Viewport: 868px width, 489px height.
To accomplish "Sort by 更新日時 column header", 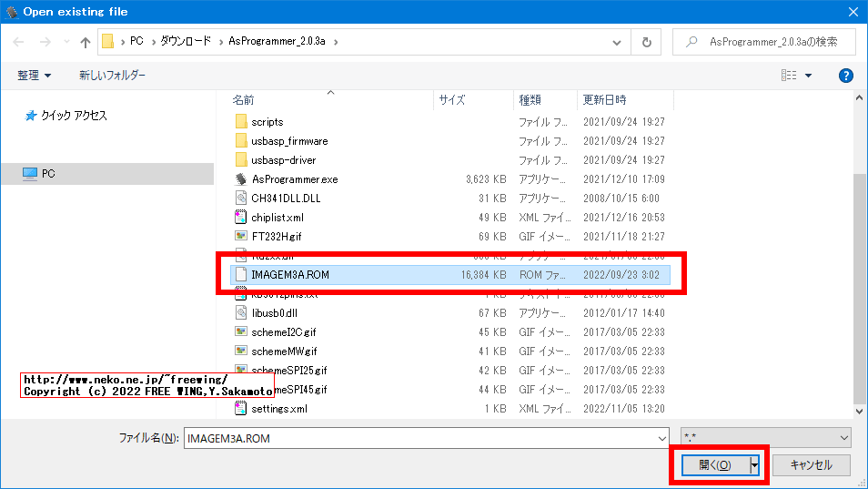I will coord(604,100).
